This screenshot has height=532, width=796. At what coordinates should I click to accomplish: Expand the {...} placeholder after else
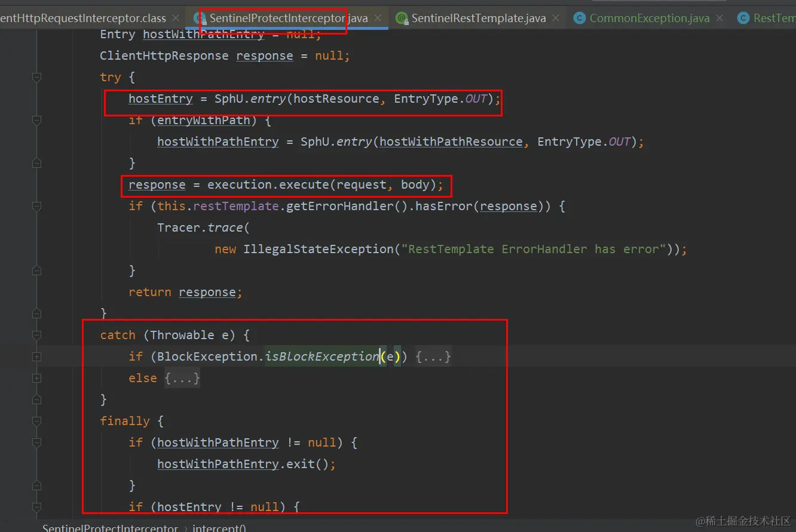182,379
